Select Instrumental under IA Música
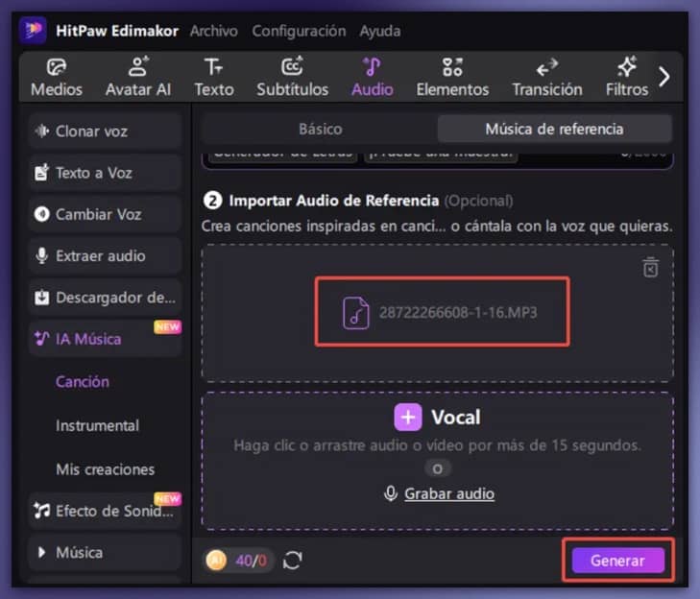 97,425
